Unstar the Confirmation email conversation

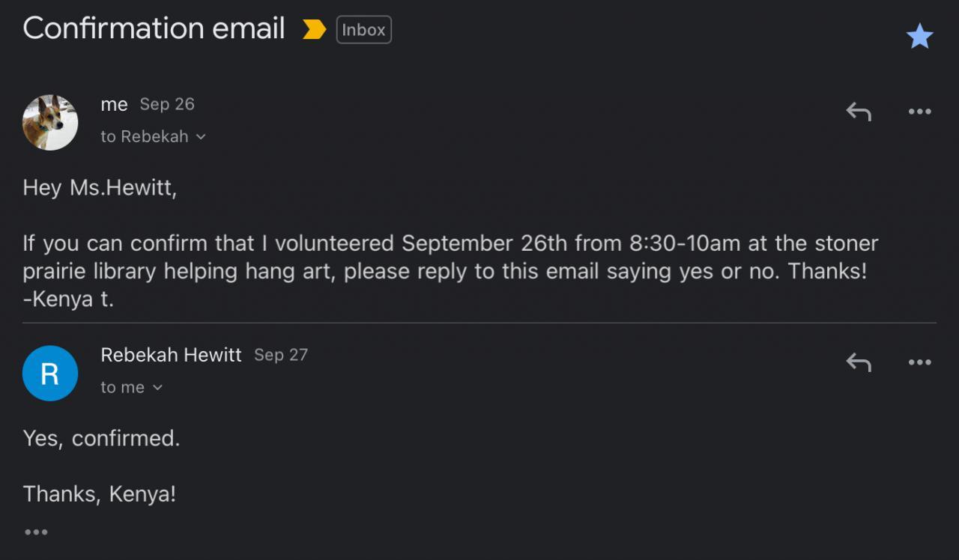tap(919, 36)
